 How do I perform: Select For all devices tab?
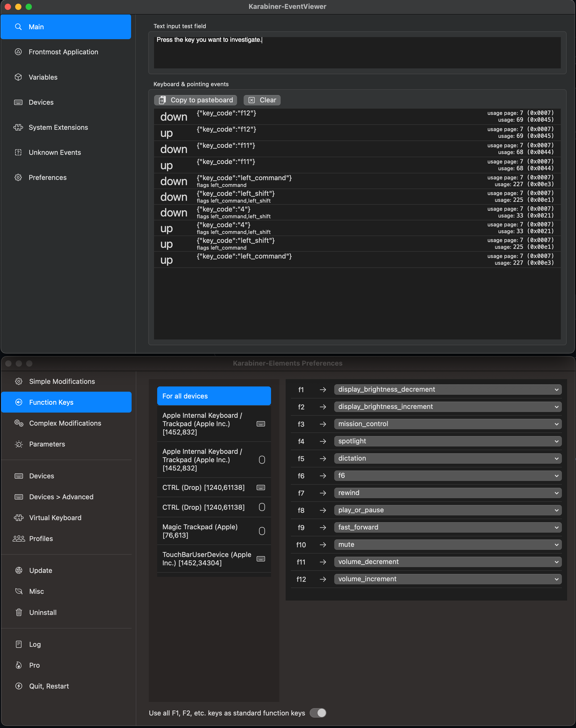[214, 396]
